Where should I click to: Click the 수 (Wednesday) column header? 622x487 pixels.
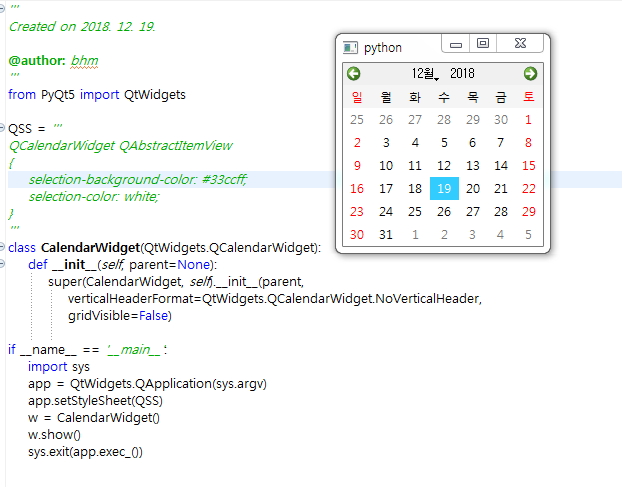click(x=444, y=97)
